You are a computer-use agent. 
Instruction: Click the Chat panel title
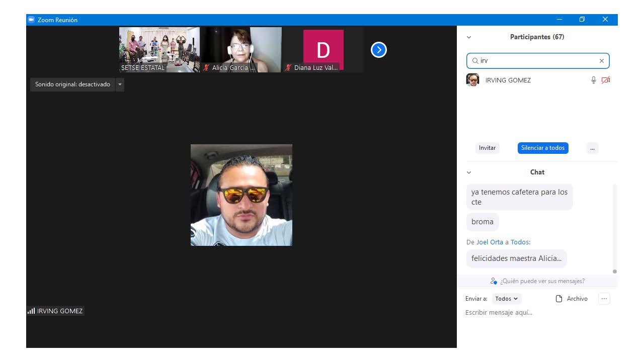pyautogui.click(x=537, y=172)
